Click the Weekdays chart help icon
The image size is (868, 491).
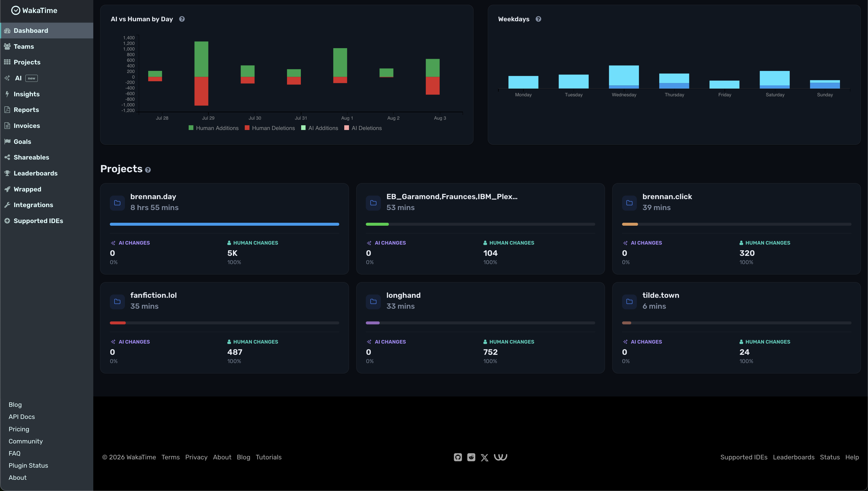[539, 19]
